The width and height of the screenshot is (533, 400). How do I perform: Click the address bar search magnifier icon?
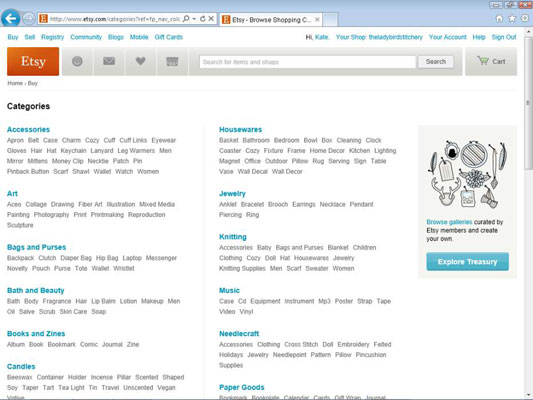click(186, 19)
